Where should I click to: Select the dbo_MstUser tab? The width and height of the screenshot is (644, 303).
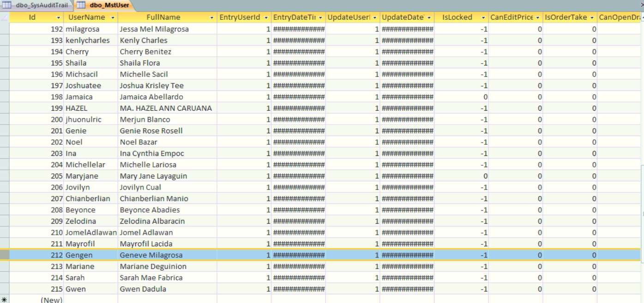(109, 5)
